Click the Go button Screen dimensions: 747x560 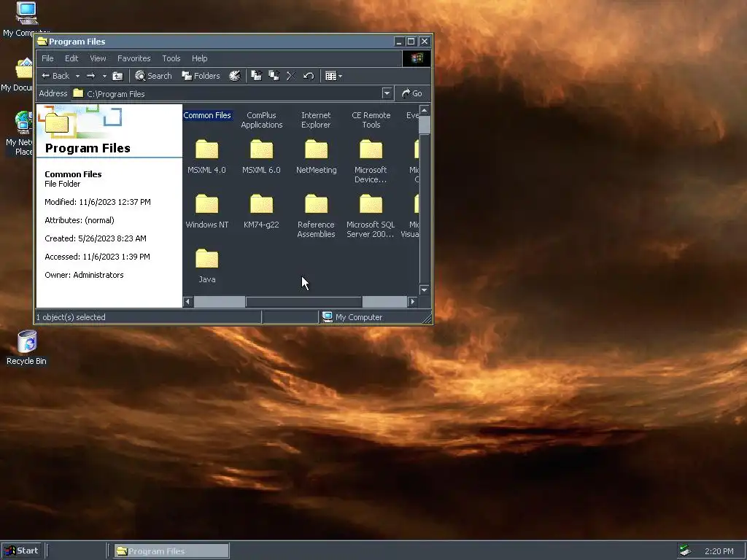(x=412, y=93)
